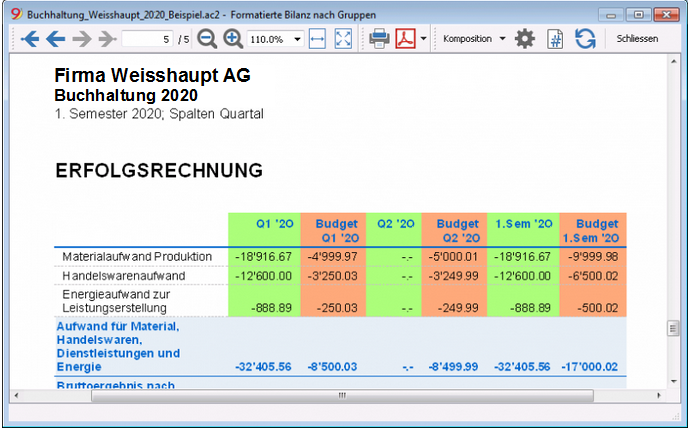The width and height of the screenshot is (690, 429).
Task: Click the total -8'500.03
Action: (332, 367)
